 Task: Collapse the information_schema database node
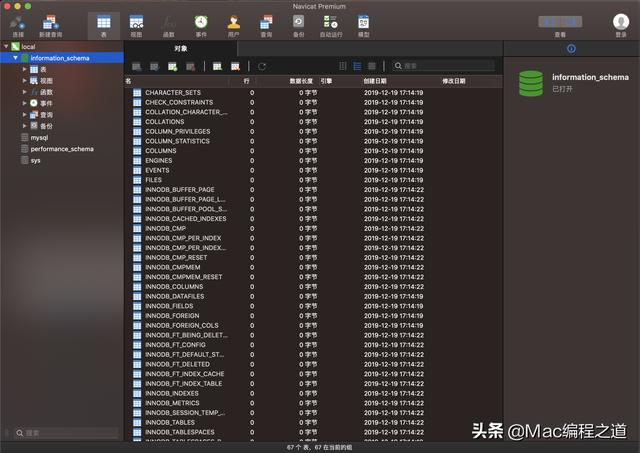(16, 58)
